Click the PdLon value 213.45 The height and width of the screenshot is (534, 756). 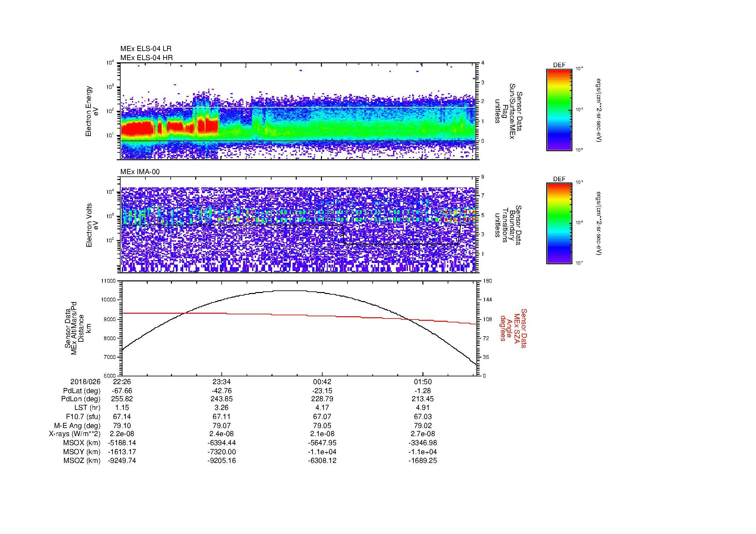point(422,399)
